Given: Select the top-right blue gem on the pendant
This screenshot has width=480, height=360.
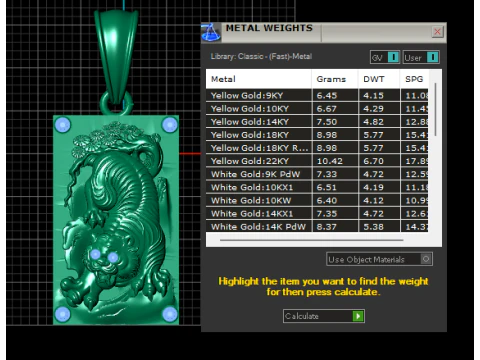Looking at the screenshot, I should pos(169,125).
